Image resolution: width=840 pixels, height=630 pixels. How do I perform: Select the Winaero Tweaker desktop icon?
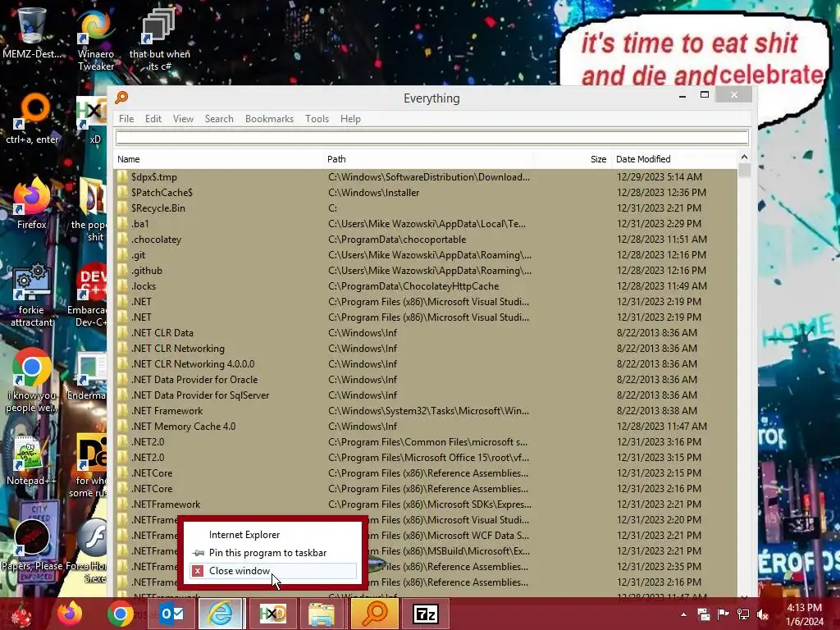tap(95, 39)
